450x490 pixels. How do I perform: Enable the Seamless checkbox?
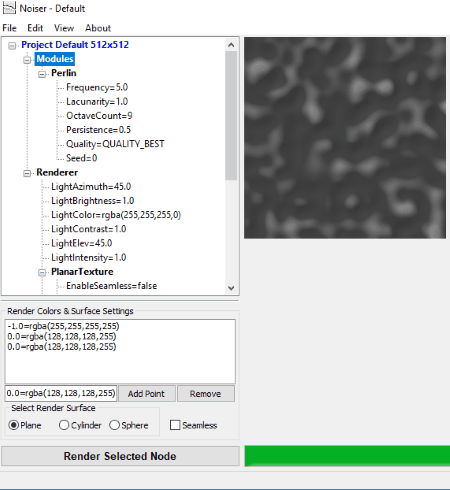pos(193,425)
